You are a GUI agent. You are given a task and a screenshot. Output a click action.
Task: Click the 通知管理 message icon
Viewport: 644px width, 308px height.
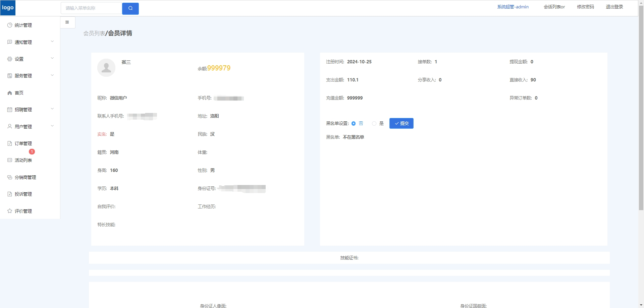(10, 42)
